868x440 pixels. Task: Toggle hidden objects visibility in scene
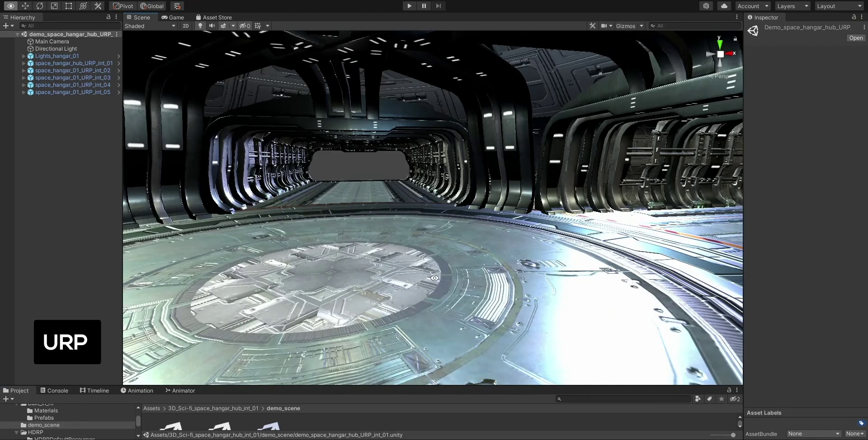pyautogui.click(x=245, y=26)
